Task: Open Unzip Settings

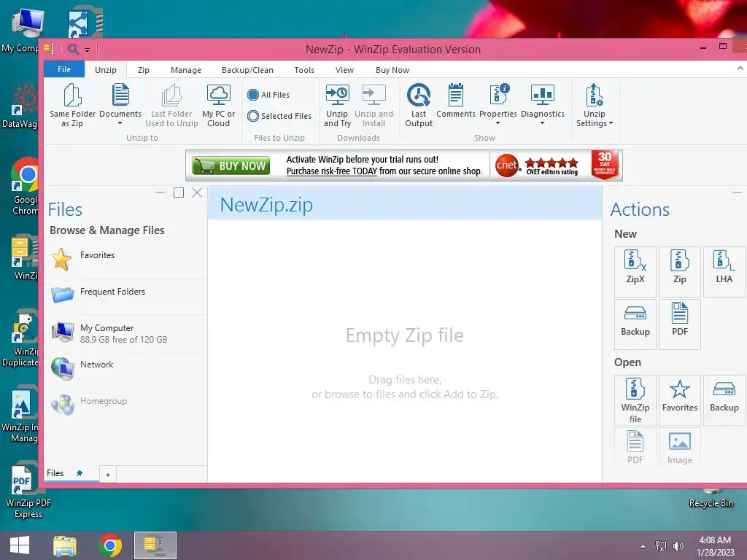Action: point(594,106)
